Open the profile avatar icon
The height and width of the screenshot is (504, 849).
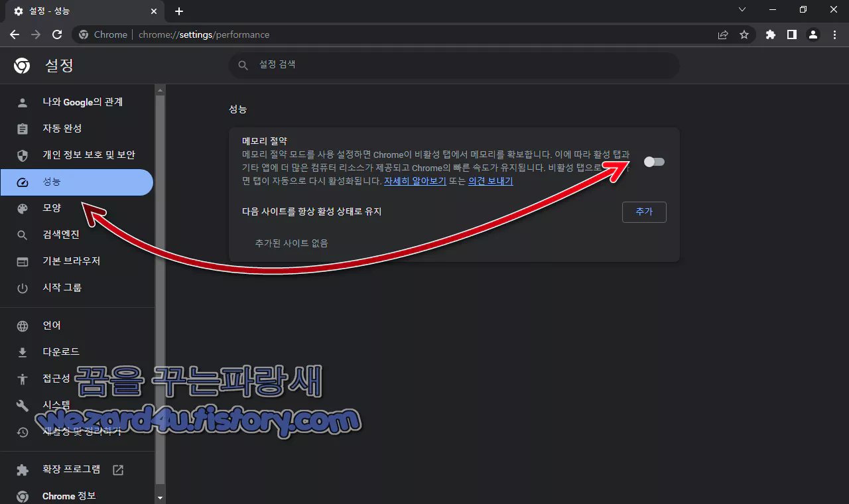click(813, 34)
